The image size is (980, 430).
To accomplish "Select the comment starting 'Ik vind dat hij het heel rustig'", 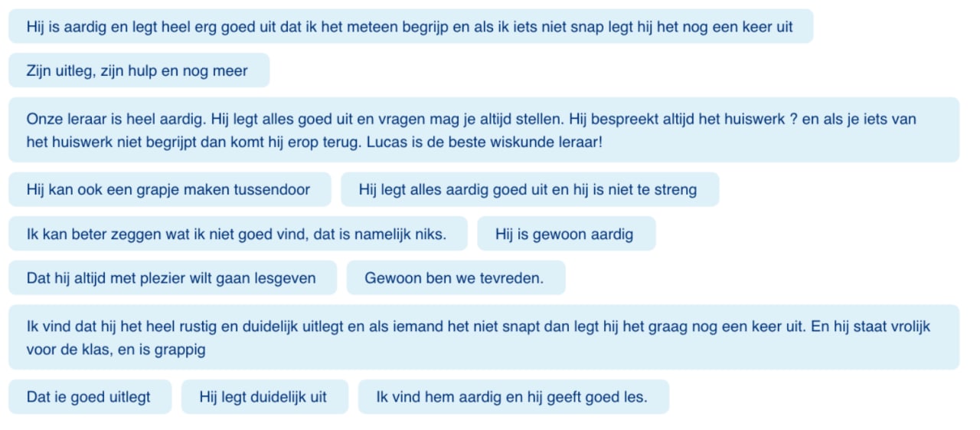I will 482,337.
